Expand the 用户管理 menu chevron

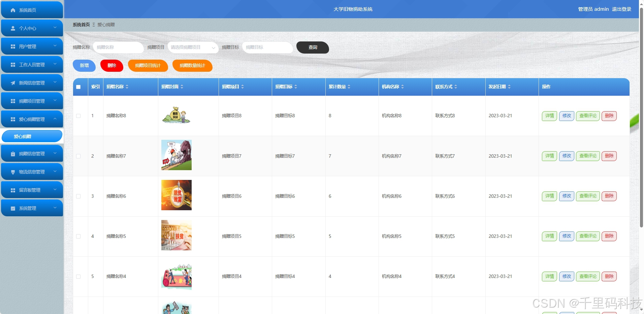point(55,45)
